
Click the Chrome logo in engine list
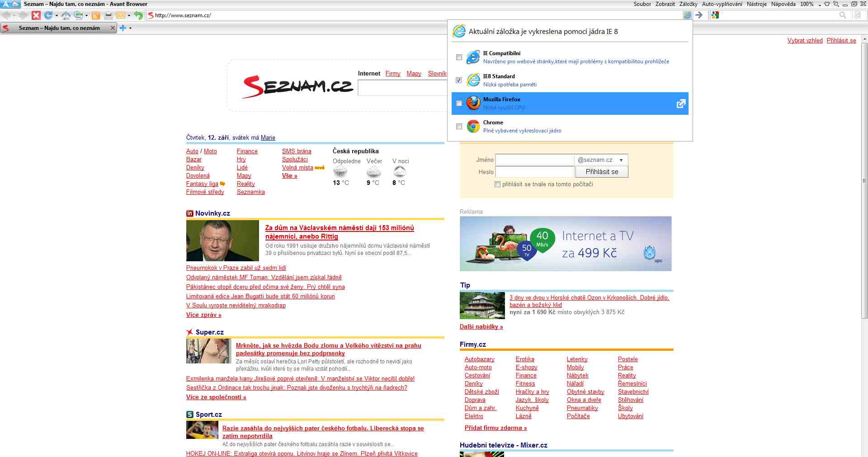tap(473, 126)
